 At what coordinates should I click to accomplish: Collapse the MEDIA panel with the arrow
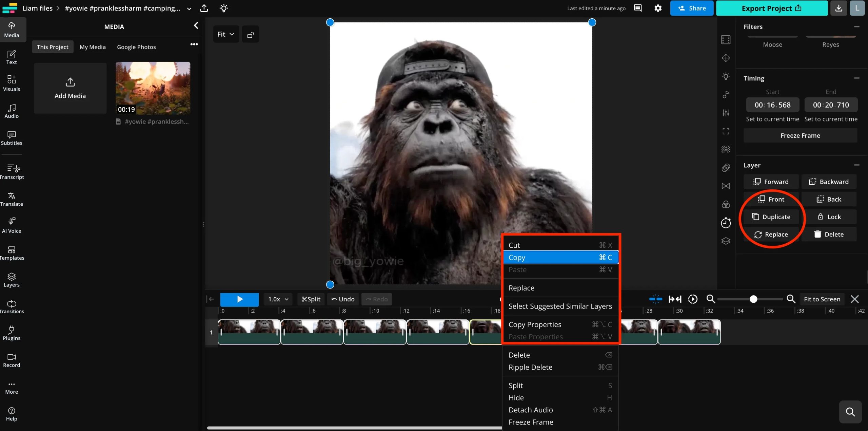(x=196, y=26)
